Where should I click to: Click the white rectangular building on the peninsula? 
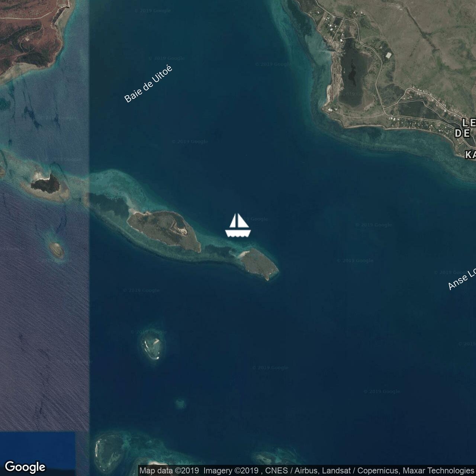388,55
